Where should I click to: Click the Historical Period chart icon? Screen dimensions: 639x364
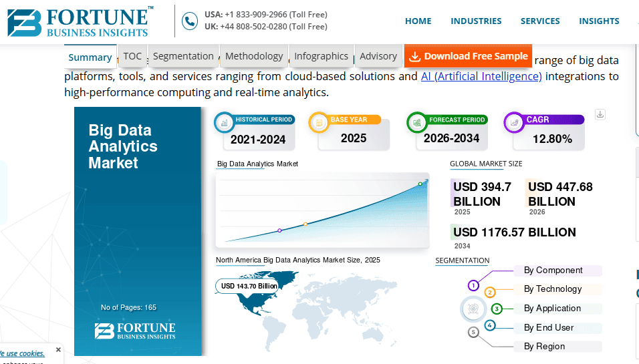coord(224,122)
